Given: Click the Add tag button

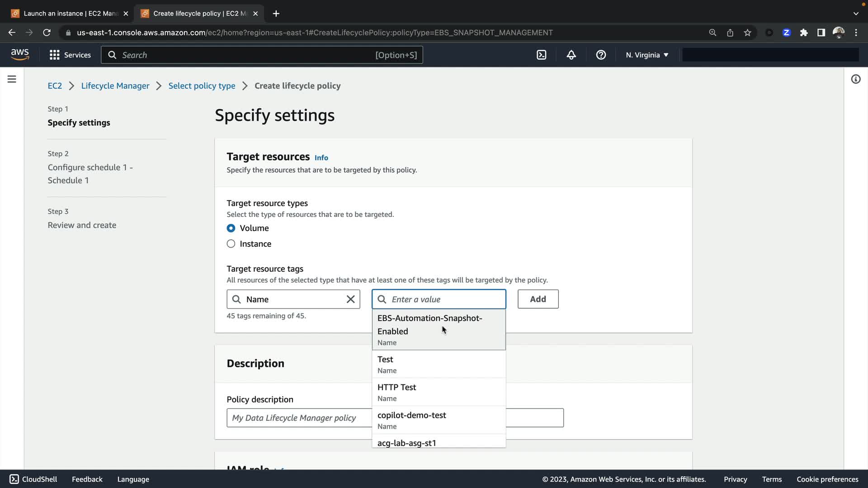Looking at the screenshot, I should 538,299.
